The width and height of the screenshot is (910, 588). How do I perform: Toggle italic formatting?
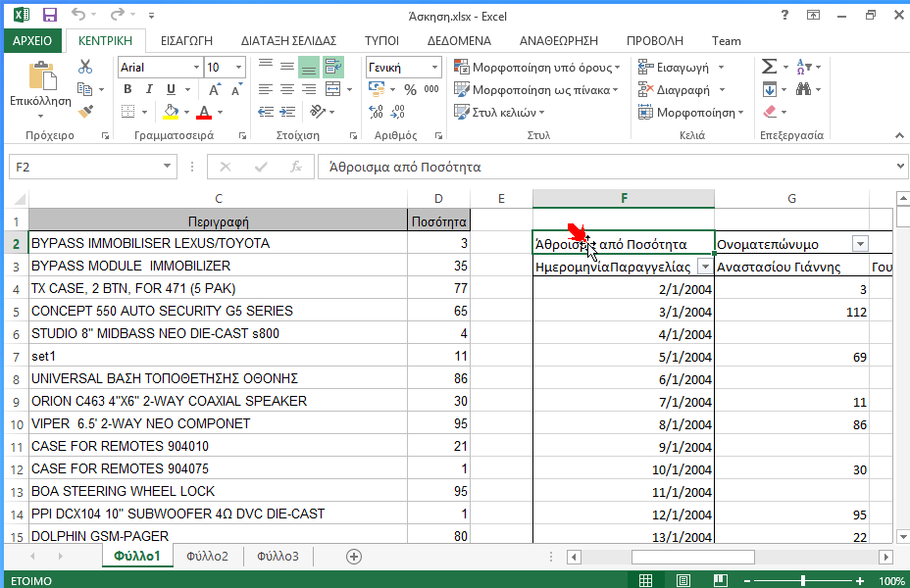click(x=149, y=89)
